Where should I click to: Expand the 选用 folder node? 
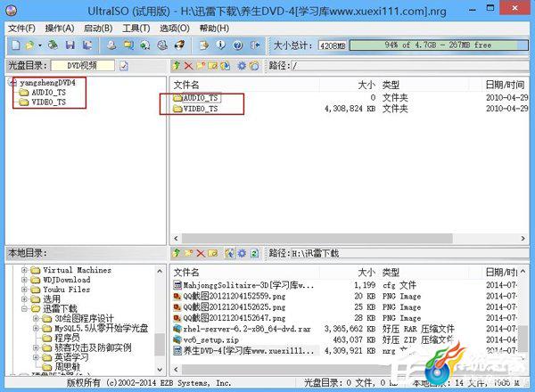[24, 299]
